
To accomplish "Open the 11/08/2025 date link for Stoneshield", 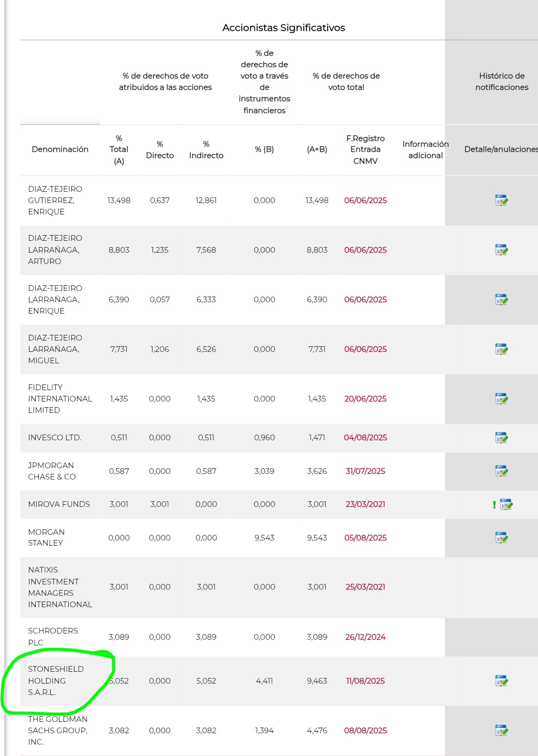I will click(x=365, y=681).
